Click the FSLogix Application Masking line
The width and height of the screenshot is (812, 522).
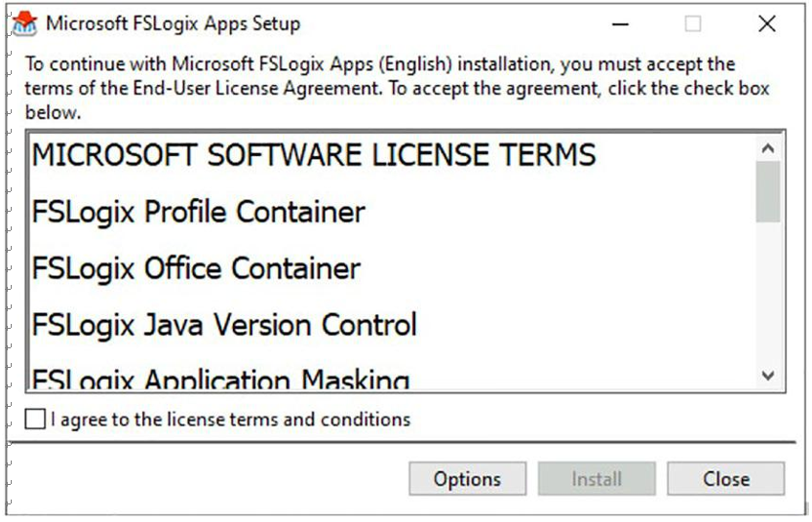pyautogui.click(x=221, y=379)
